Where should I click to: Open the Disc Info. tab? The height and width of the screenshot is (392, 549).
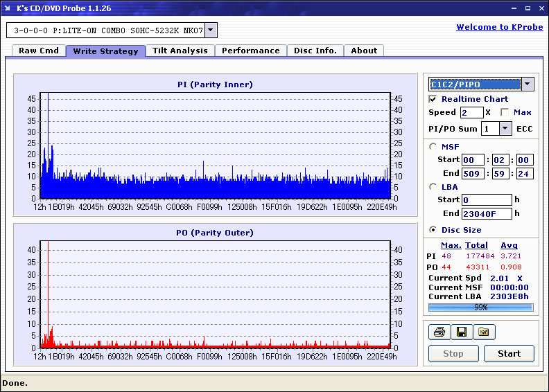(315, 51)
